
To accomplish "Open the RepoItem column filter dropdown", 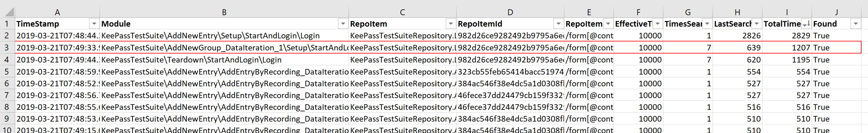I will point(450,24).
